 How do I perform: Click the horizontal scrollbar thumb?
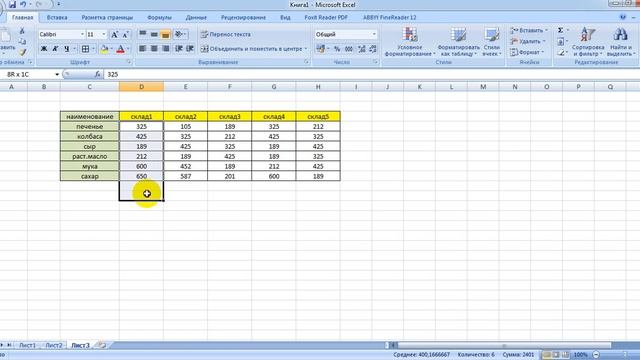(504, 345)
